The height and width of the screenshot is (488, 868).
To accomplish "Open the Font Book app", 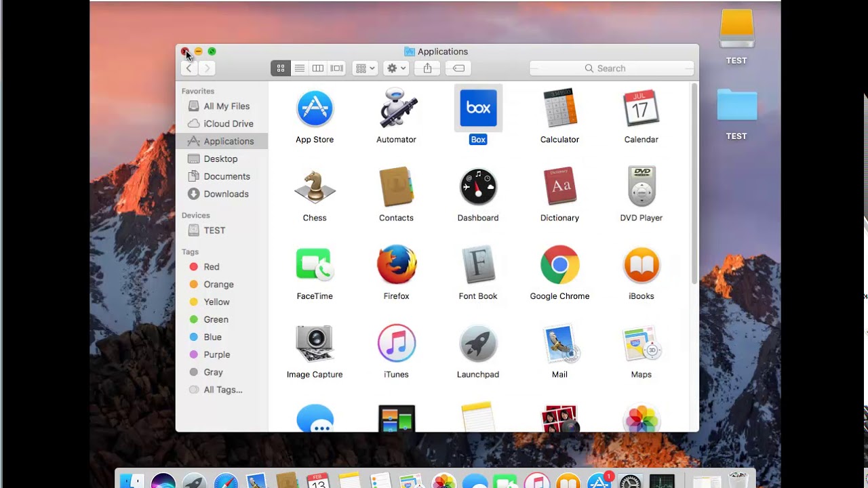I will point(478,265).
